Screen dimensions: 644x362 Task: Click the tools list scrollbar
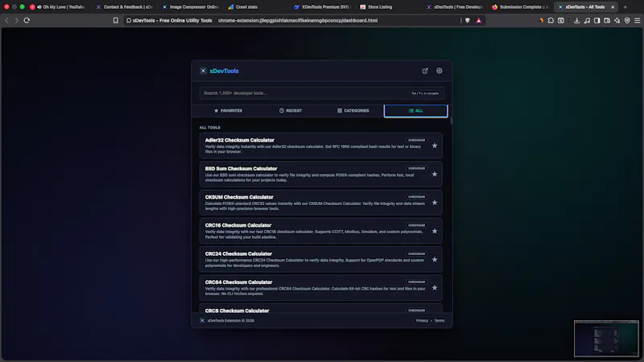point(451,121)
